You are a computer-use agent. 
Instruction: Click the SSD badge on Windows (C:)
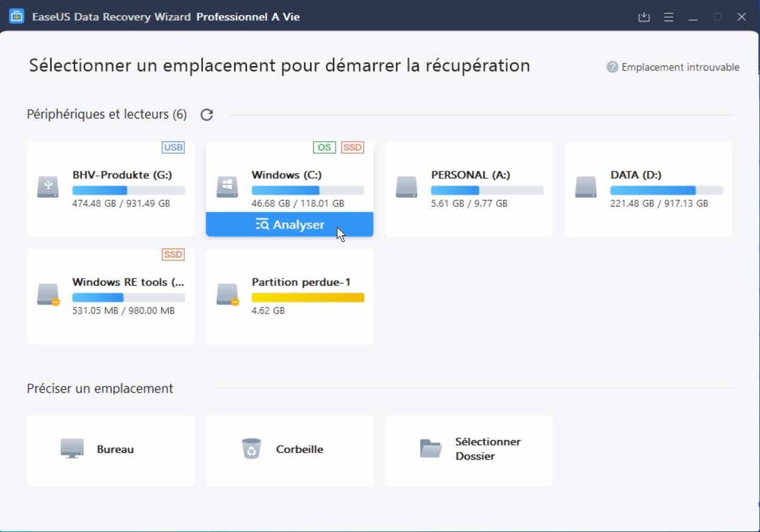tap(353, 147)
